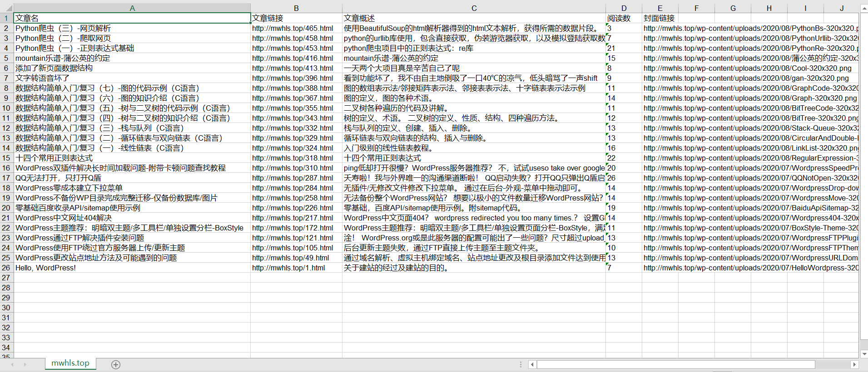Screen dimensions: 868x372
Task: Select cell Hello, WordPress!
Action: tap(132, 268)
